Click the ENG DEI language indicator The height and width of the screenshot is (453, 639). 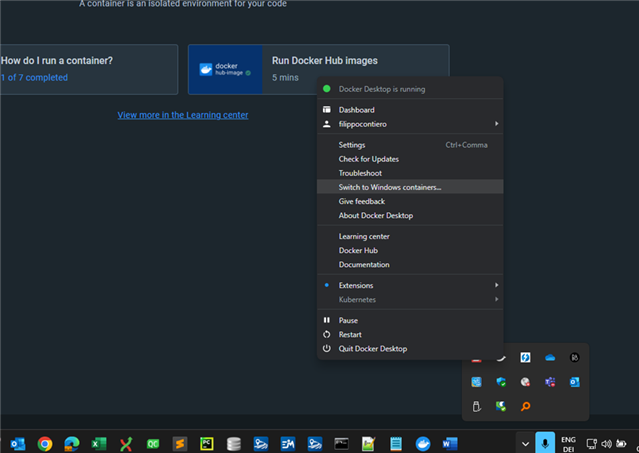click(x=568, y=444)
